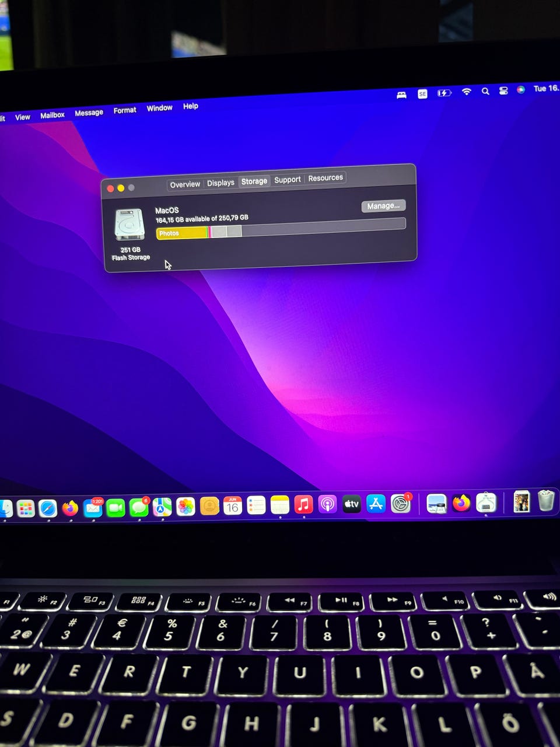This screenshot has width=560, height=747.
Task: Click the yellow Photos segment of the storage bar
Action: (x=182, y=233)
